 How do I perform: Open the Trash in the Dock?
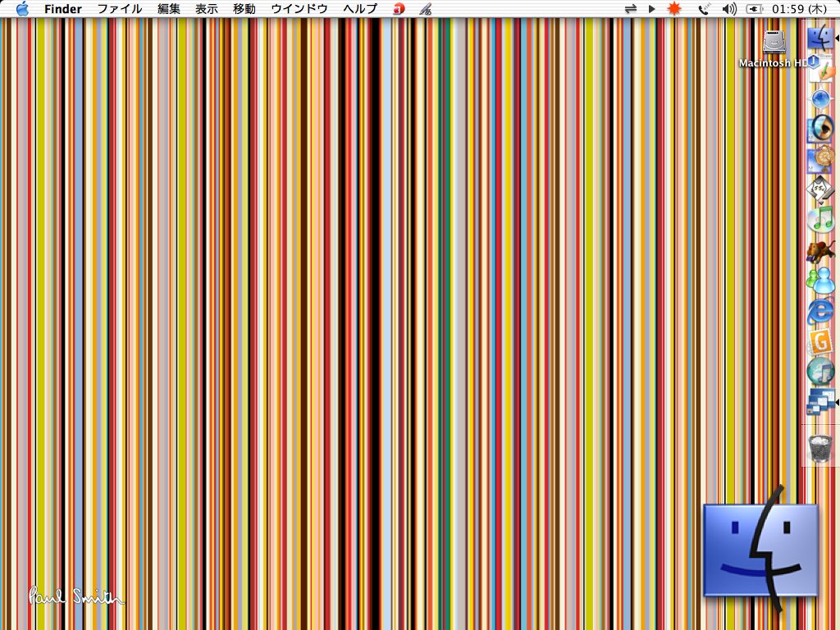pos(820,448)
